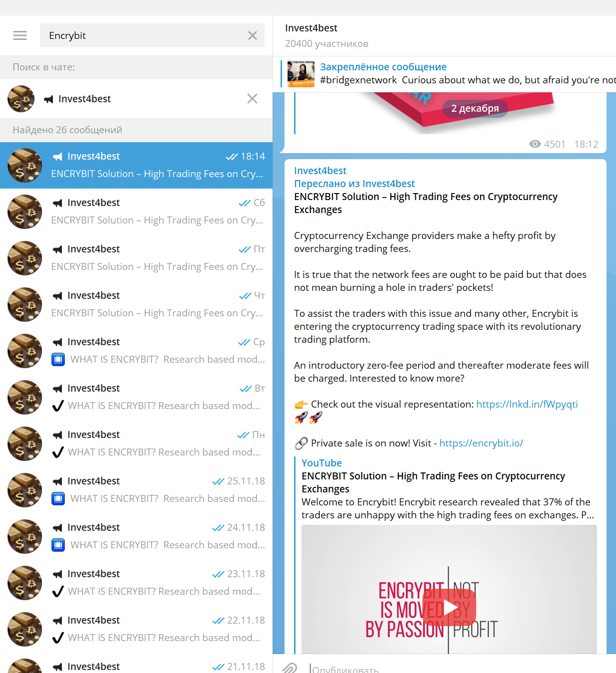Click the 18:12 message timestamp
The width and height of the screenshot is (616, 673).
click(x=586, y=144)
